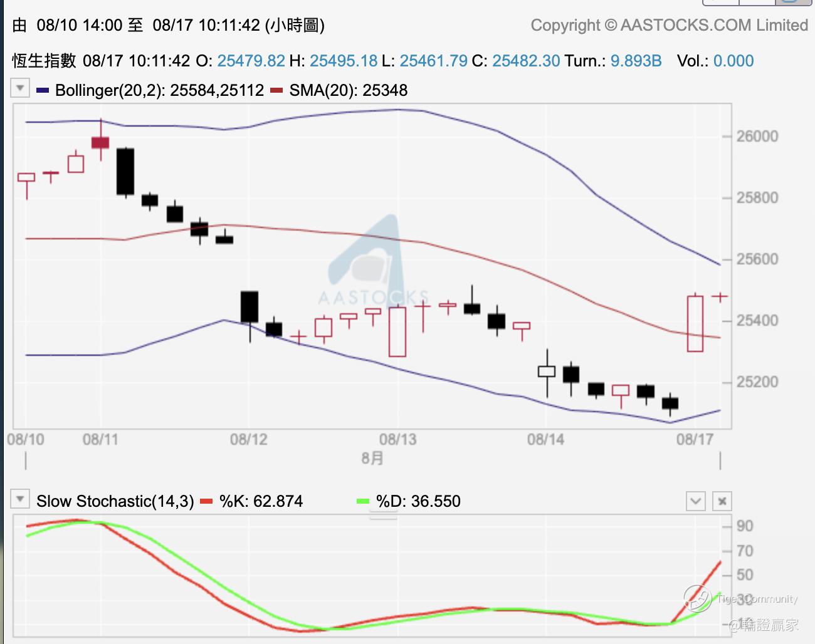
Task: Click the 90 level on the stochastic axis
Action: pyautogui.click(x=745, y=526)
